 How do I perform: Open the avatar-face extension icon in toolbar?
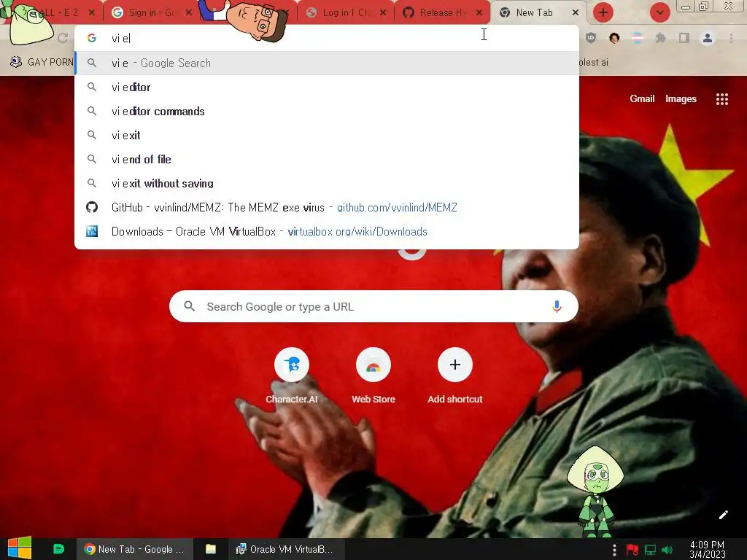pyautogui.click(x=614, y=38)
